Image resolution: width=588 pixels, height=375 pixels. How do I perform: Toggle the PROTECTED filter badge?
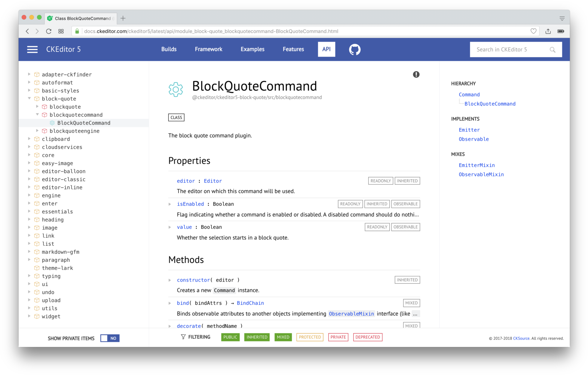[310, 337]
